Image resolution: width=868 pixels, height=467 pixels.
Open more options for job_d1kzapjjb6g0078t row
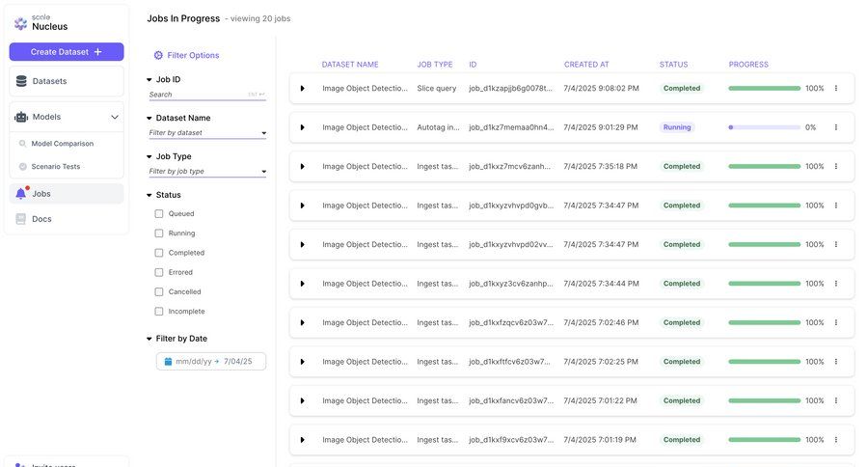click(x=836, y=88)
